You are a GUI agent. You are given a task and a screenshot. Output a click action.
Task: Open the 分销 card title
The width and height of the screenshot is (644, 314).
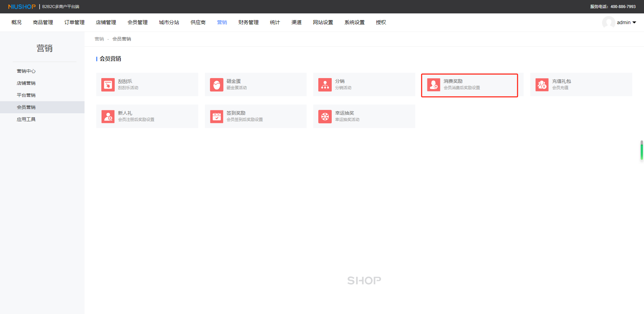pyautogui.click(x=340, y=81)
